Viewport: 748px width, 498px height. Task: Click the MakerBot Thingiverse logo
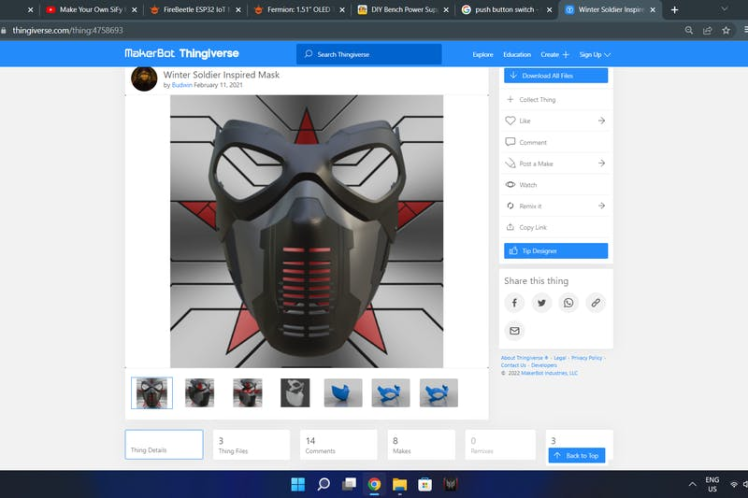click(182, 53)
